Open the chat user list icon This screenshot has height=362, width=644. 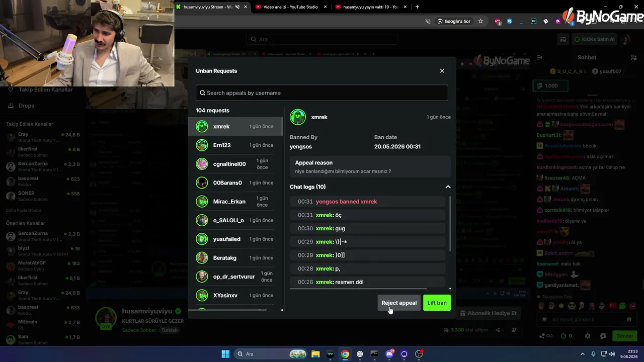pos(634,57)
